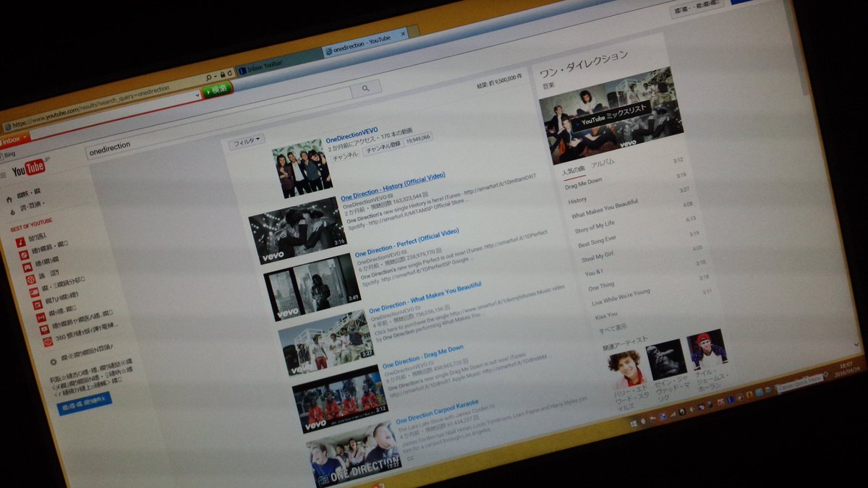
Task: Open the YouTube ミックスリスト playlist thumbnail
Action: click(x=612, y=114)
